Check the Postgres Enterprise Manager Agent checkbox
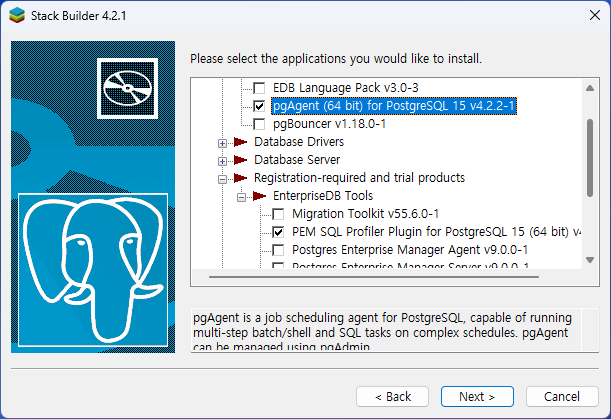Screen dimensions: 611x419 pos(278,250)
